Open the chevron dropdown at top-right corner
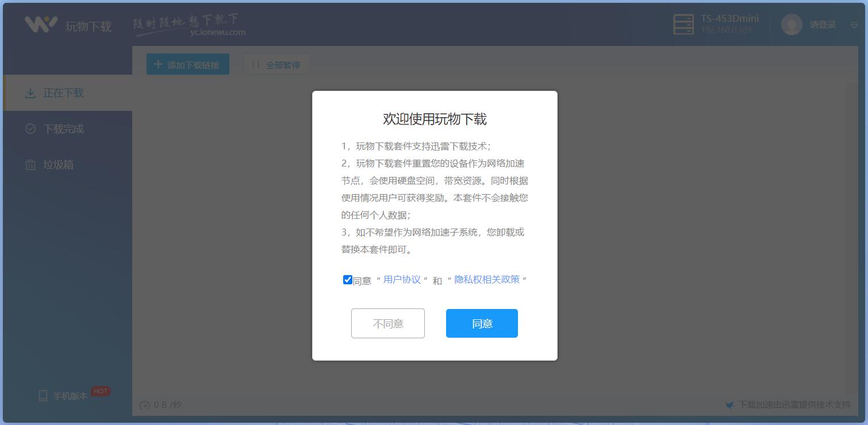This screenshot has height=425, width=868. click(855, 26)
